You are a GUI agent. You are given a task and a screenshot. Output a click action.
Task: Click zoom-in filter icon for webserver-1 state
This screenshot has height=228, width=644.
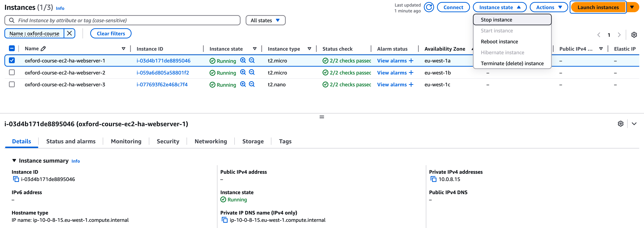[x=243, y=60]
